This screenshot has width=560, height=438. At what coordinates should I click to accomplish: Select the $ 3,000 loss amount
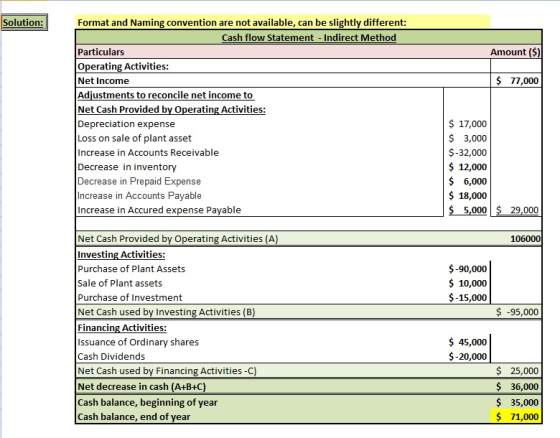pyautogui.click(x=468, y=138)
